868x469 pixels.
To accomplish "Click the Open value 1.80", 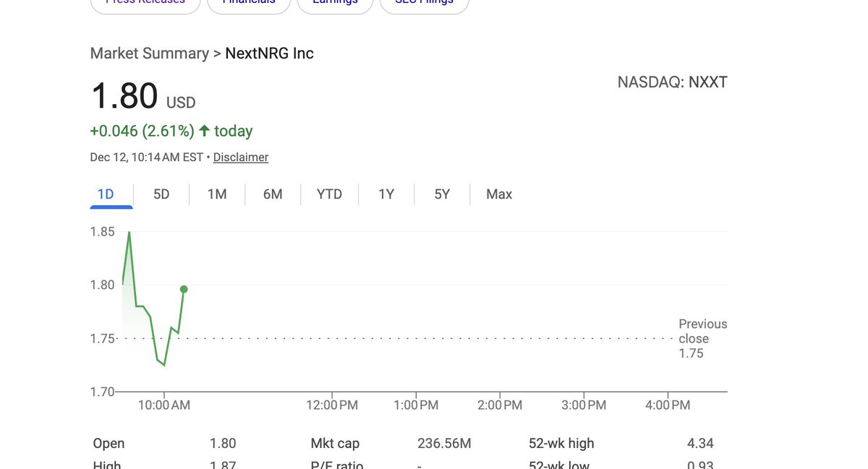I will pyautogui.click(x=223, y=443).
